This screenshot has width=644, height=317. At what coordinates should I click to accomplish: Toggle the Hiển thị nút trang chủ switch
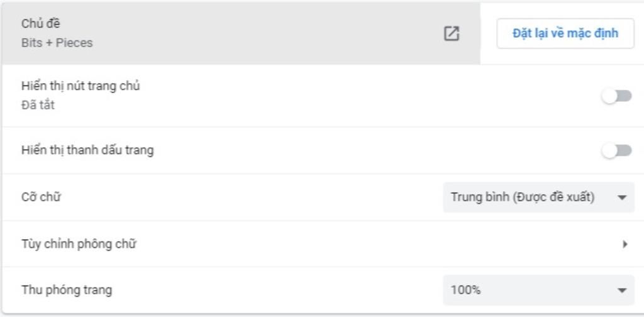pos(616,96)
